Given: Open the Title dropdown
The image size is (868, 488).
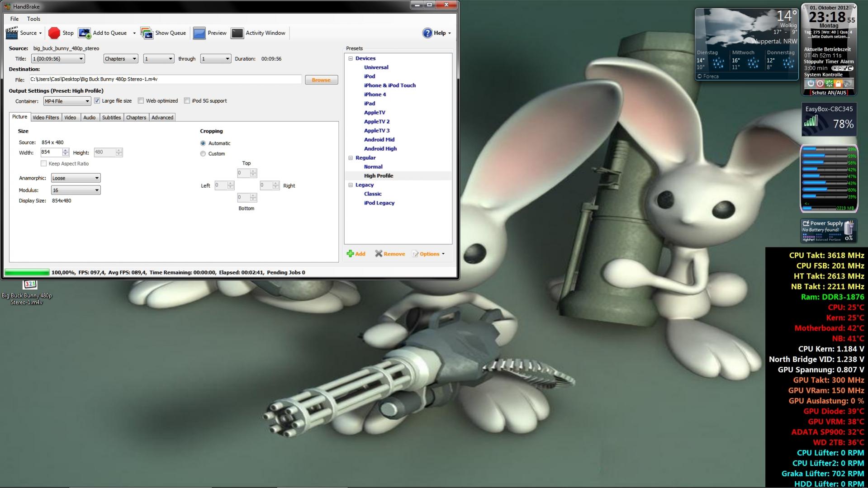Looking at the screenshot, I should point(58,59).
